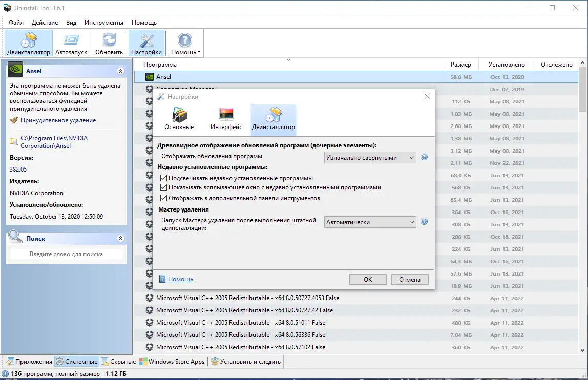Viewport: 588px width, 380px height.
Task: Confirm settings with the OK button
Action: (x=368, y=280)
